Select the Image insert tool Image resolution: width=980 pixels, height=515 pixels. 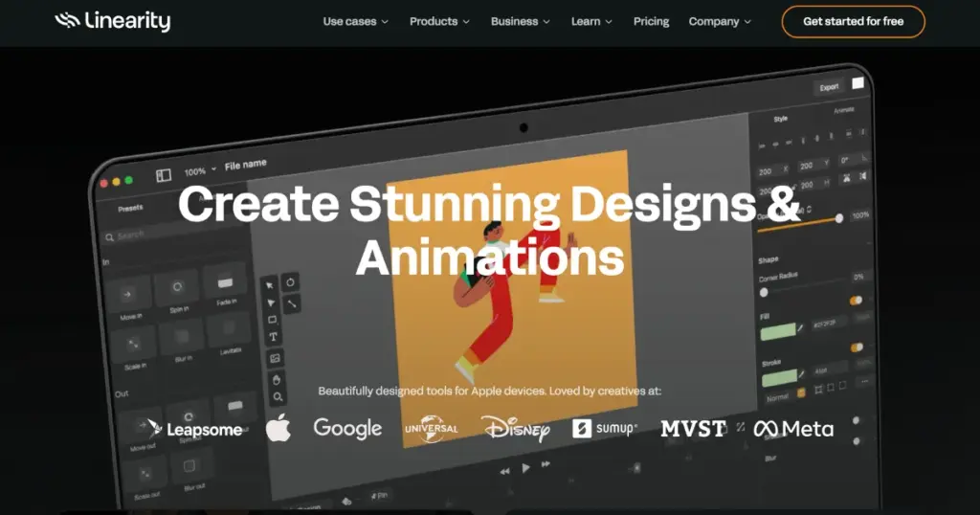[x=275, y=358]
